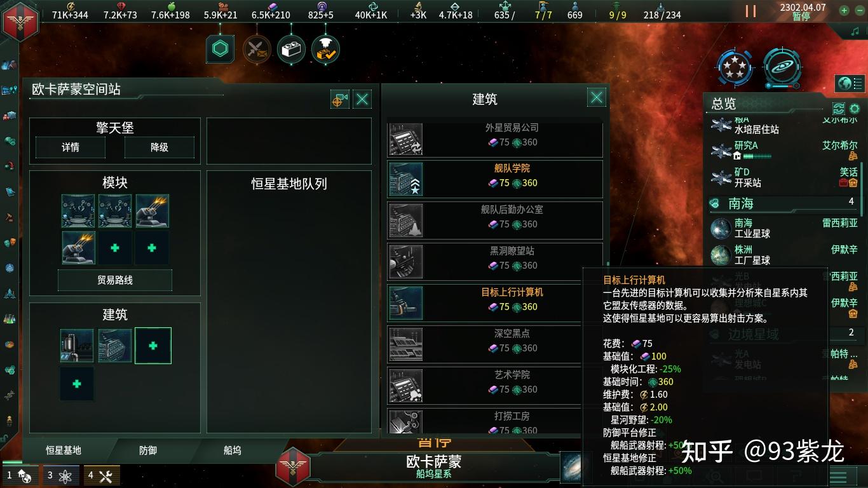Click the camera focus icon on the starbase panel

pyautogui.click(x=340, y=99)
